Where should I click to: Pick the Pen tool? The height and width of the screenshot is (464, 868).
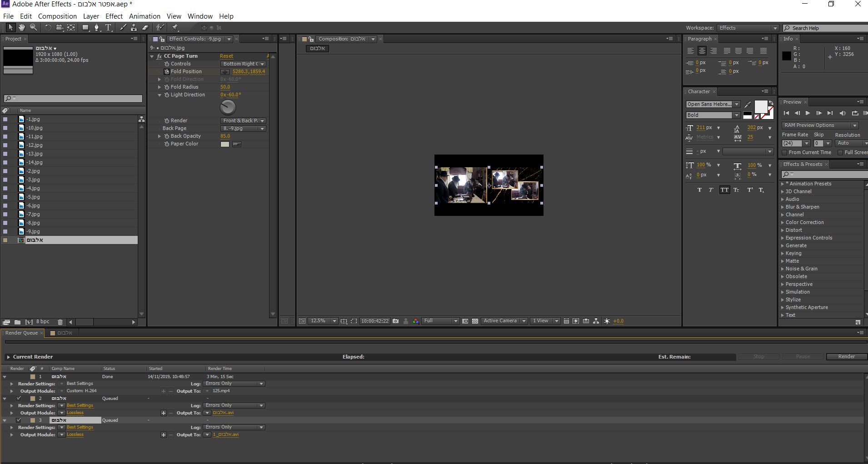click(x=96, y=28)
